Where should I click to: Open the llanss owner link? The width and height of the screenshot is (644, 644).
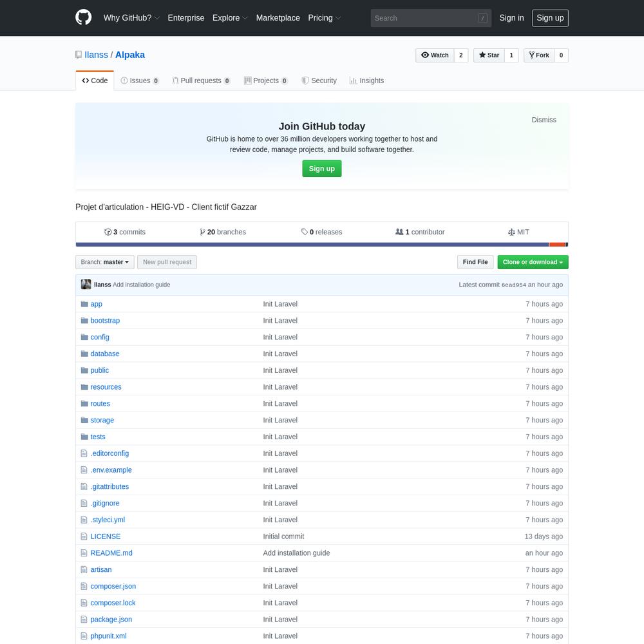pyautogui.click(x=96, y=55)
